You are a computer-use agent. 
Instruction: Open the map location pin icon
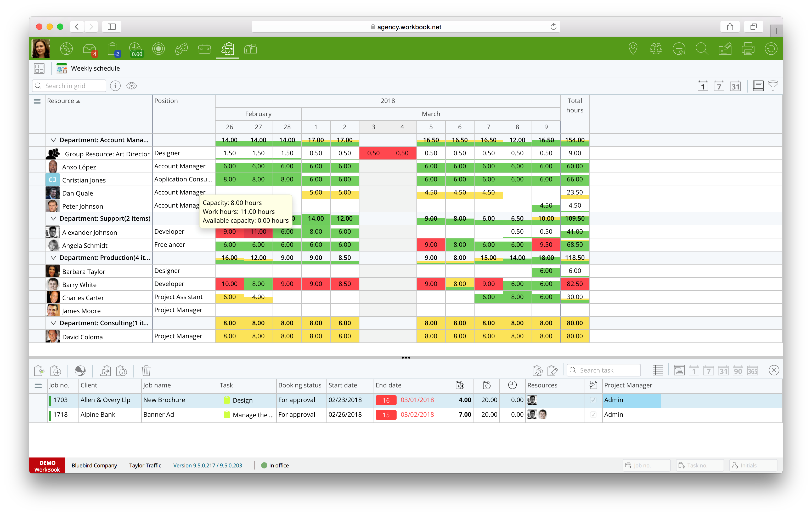click(633, 49)
